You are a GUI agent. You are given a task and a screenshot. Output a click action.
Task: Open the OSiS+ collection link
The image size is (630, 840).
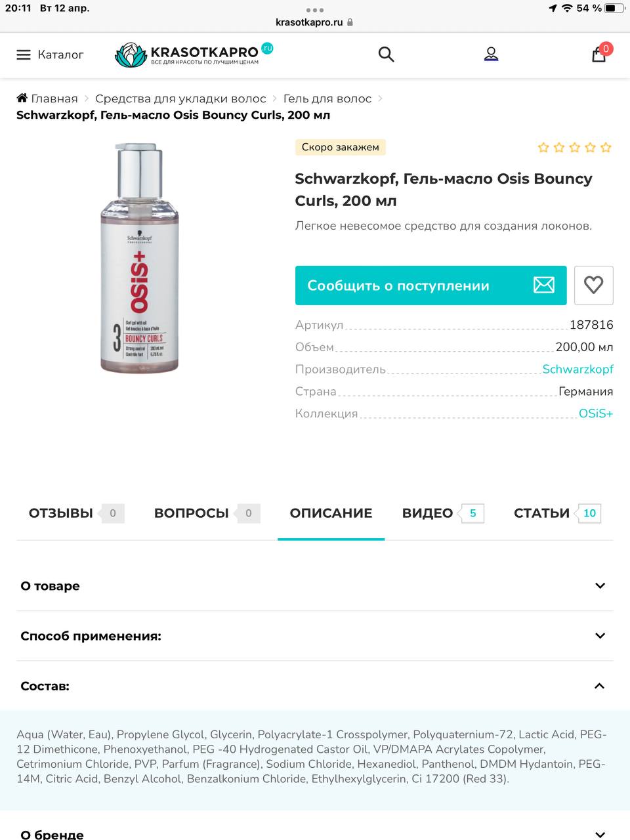(x=596, y=413)
